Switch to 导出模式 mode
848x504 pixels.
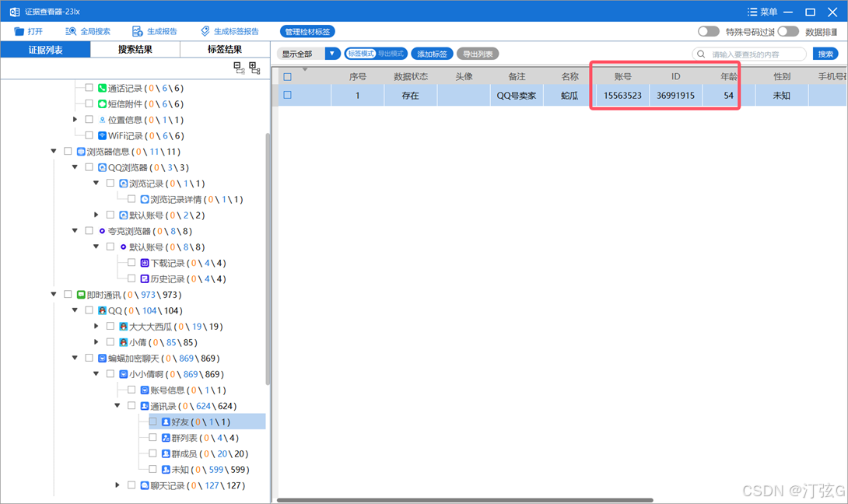[391, 54]
